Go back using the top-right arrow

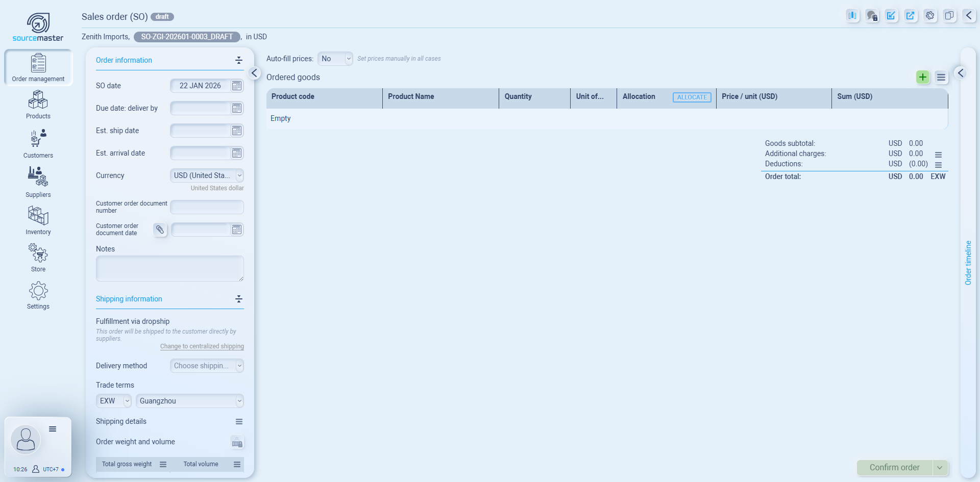[x=969, y=16]
